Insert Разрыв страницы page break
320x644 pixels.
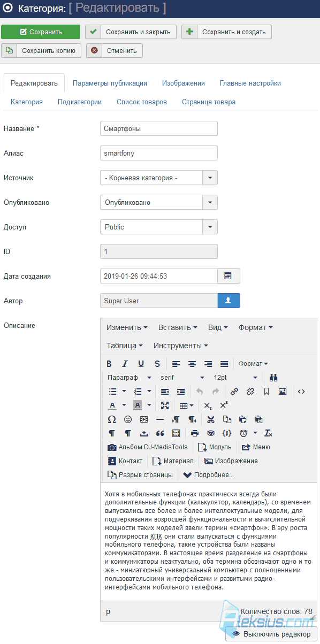click(140, 474)
